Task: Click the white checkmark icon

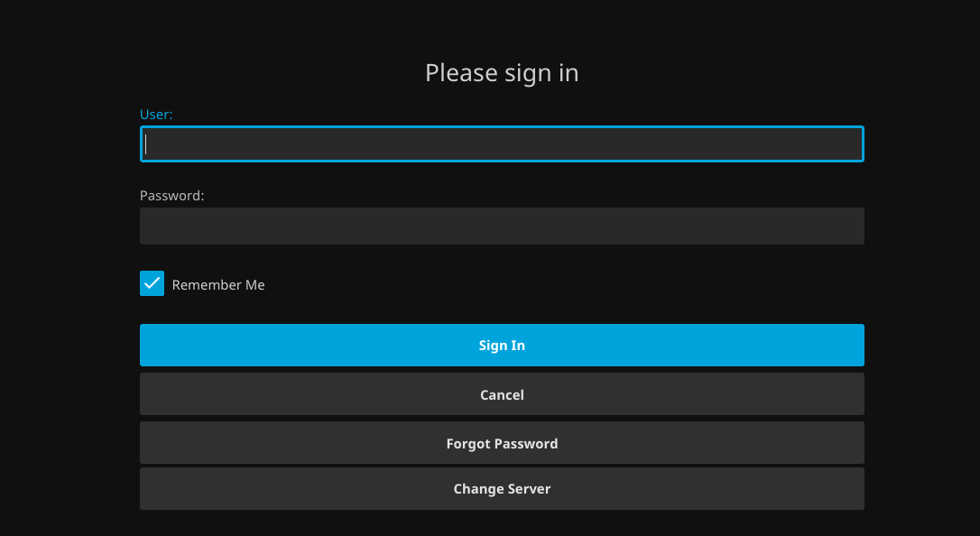Action: click(x=152, y=283)
